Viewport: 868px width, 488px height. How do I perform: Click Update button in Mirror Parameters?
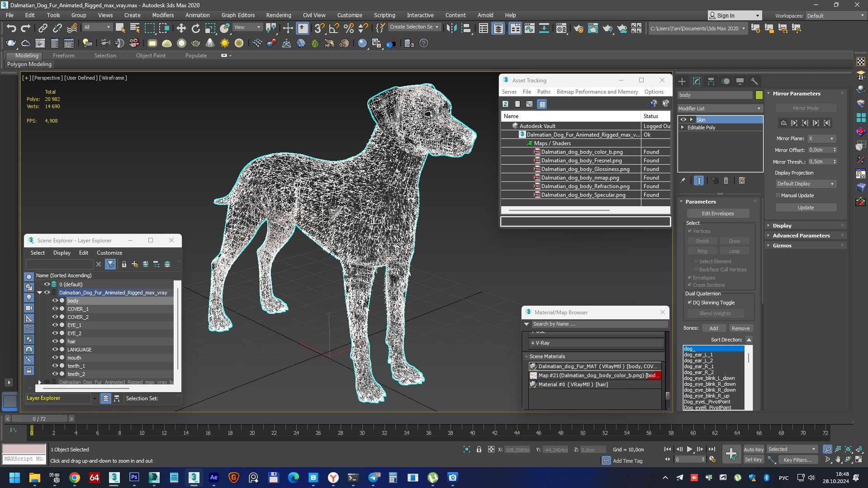[x=806, y=208]
